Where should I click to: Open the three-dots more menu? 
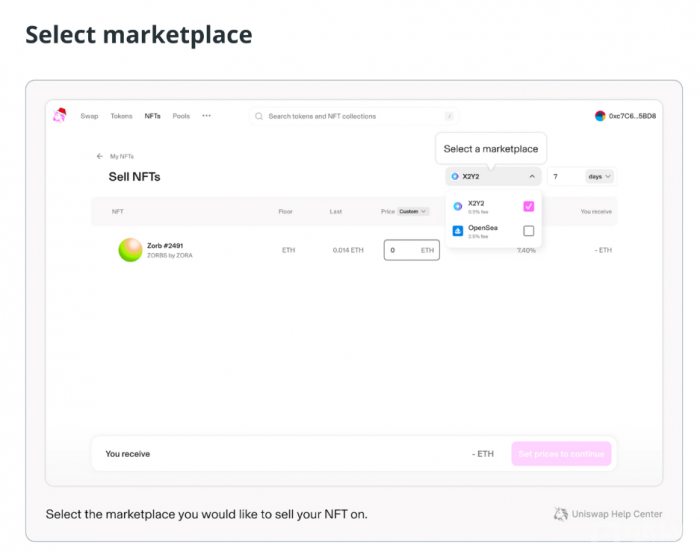tap(206, 116)
